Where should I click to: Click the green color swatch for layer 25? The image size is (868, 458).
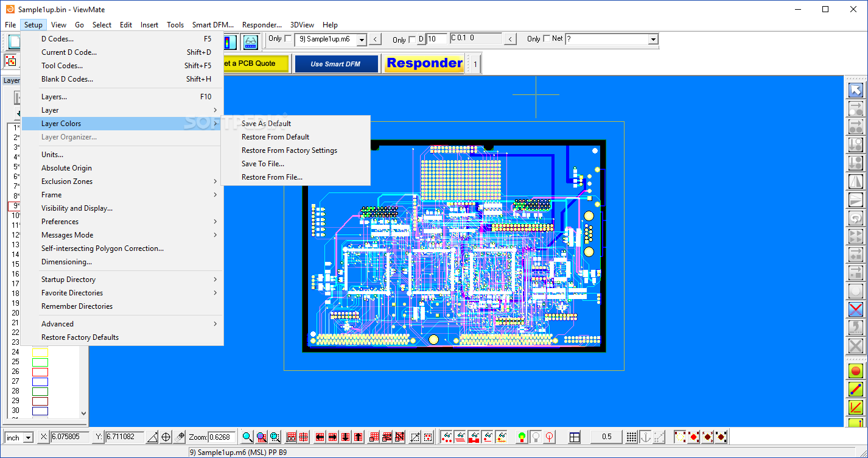tap(40, 362)
